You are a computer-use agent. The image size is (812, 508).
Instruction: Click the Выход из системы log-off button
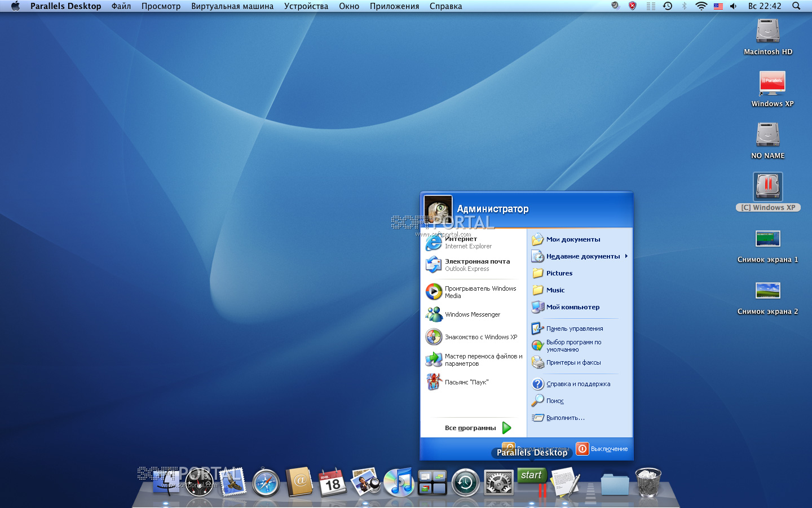pos(536,449)
